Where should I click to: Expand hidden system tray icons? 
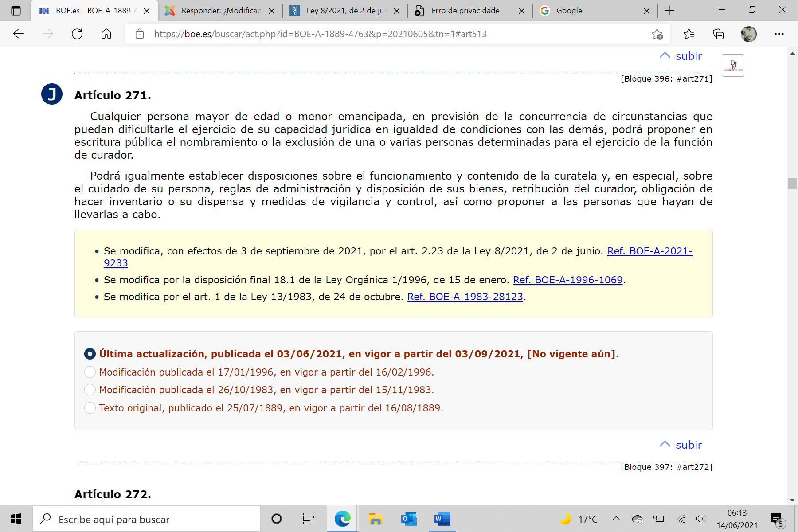point(616,519)
